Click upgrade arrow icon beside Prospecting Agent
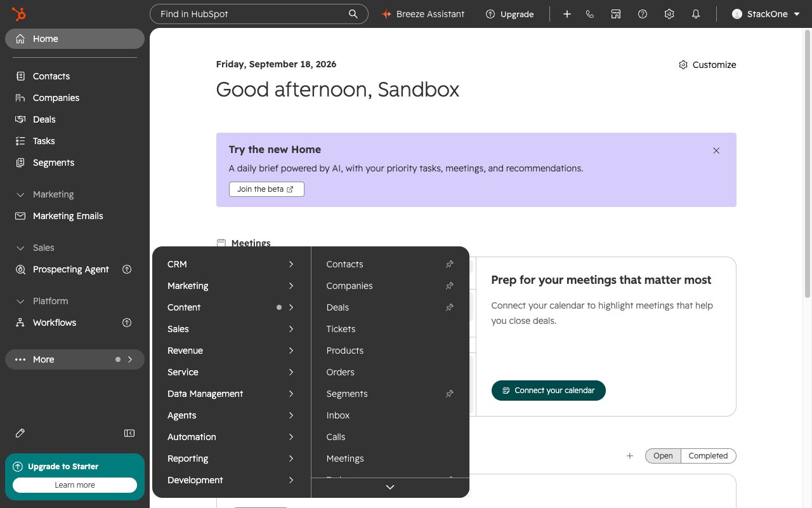 tap(127, 269)
